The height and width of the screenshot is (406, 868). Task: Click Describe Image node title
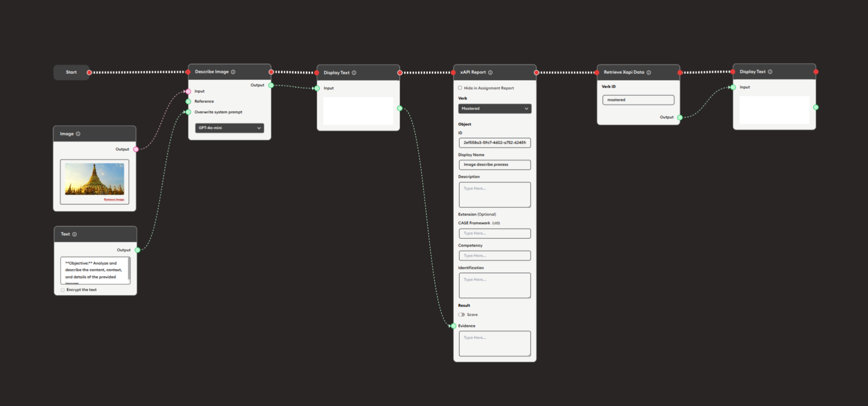[212, 72]
